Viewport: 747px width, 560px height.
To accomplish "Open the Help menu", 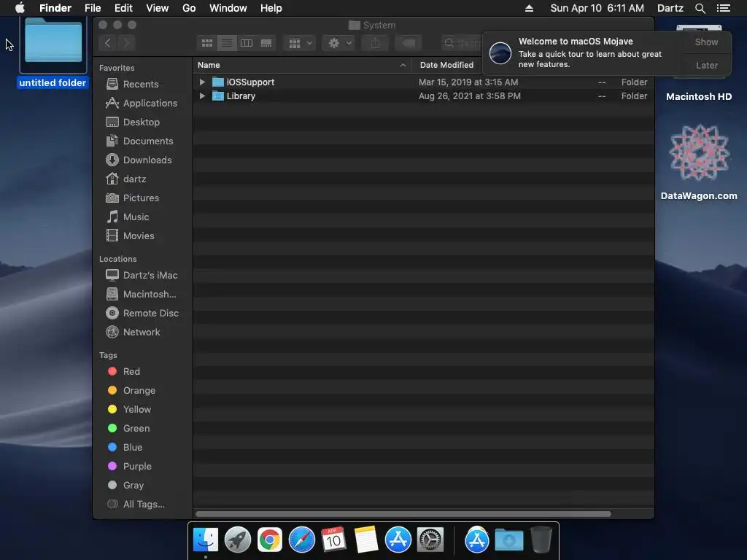I will [x=271, y=8].
